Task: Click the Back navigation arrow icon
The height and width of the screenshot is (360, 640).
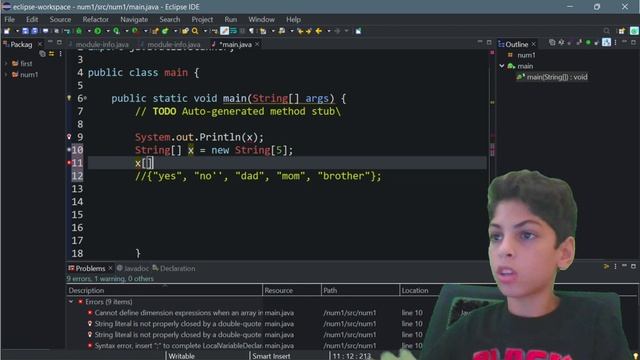Action: pos(319,31)
